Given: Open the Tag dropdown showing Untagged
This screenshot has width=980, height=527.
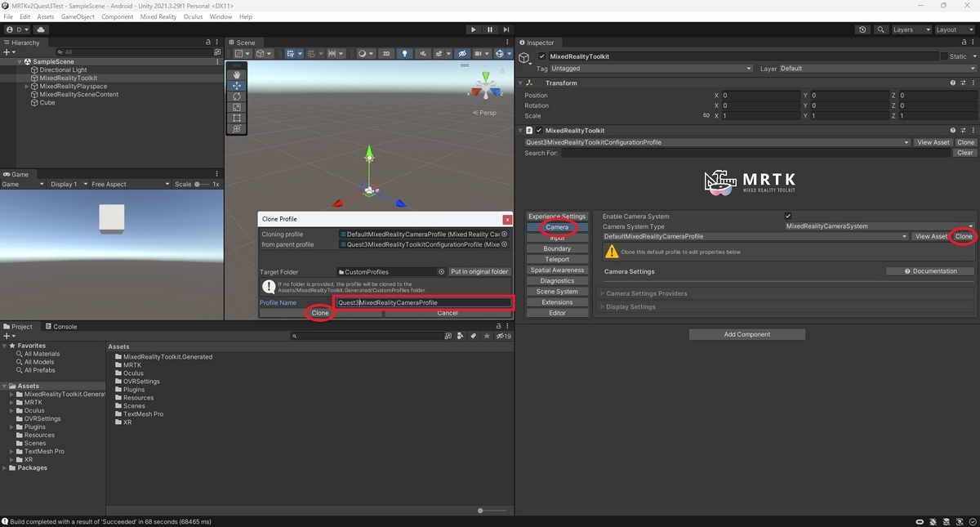Looking at the screenshot, I should [x=651, y=69].
